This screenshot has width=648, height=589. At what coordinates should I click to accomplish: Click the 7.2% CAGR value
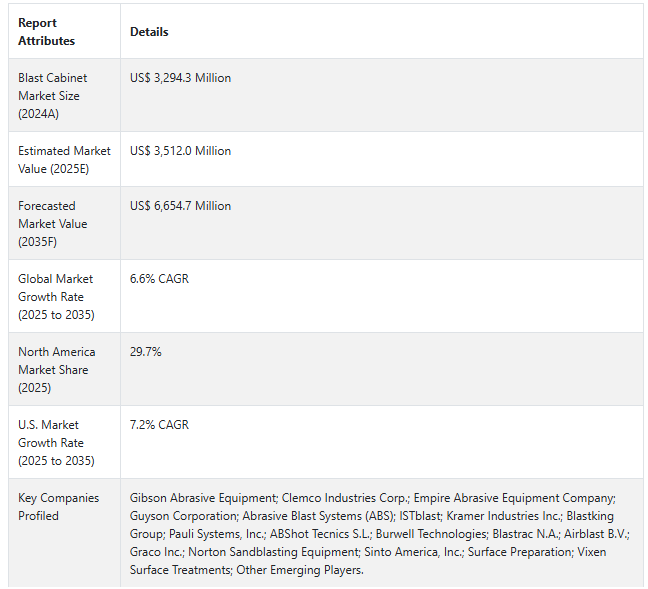pos(159,425)
